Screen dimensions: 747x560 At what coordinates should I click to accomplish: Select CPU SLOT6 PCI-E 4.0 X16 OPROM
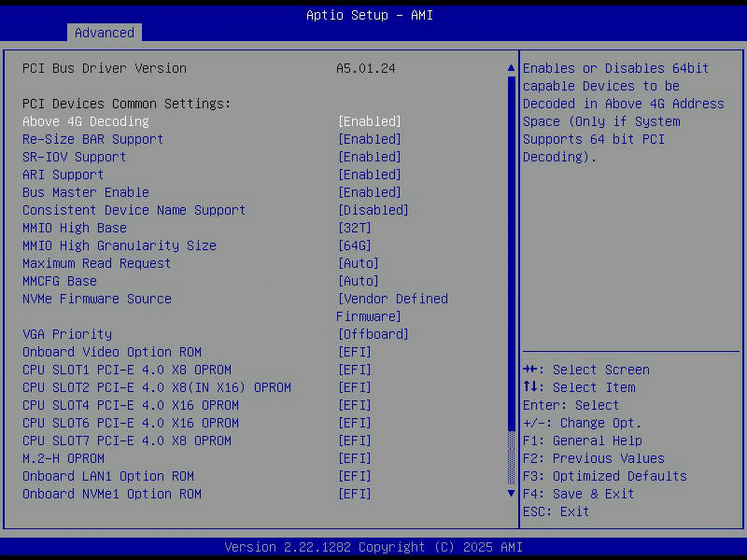coord(131,423)
